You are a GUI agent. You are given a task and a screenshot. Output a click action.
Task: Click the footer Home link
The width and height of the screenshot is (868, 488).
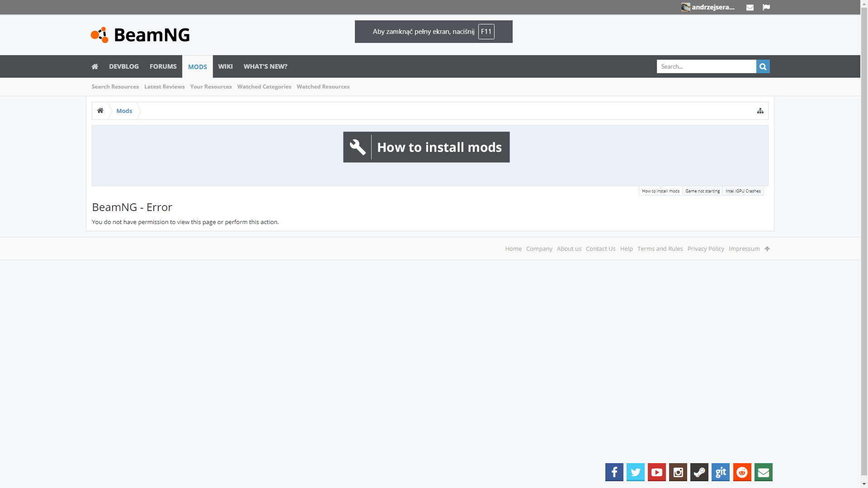coord(513,249)
